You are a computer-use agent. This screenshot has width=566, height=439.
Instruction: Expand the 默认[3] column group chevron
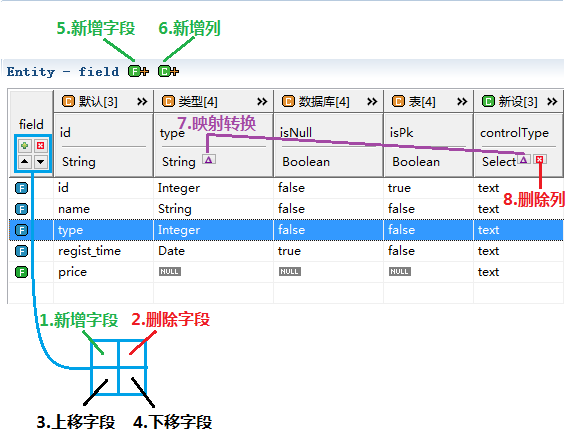coord(142,101)
